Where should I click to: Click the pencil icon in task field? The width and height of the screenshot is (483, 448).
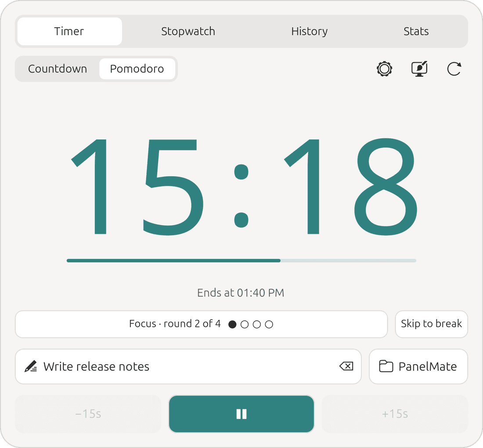tap(31, 366)
